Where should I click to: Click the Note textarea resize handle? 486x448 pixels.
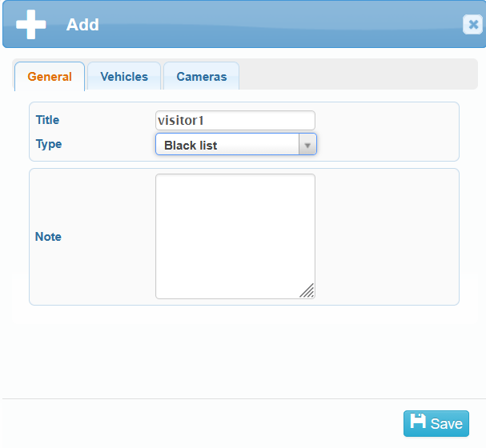pyautogui.click(x=307, y=290)
